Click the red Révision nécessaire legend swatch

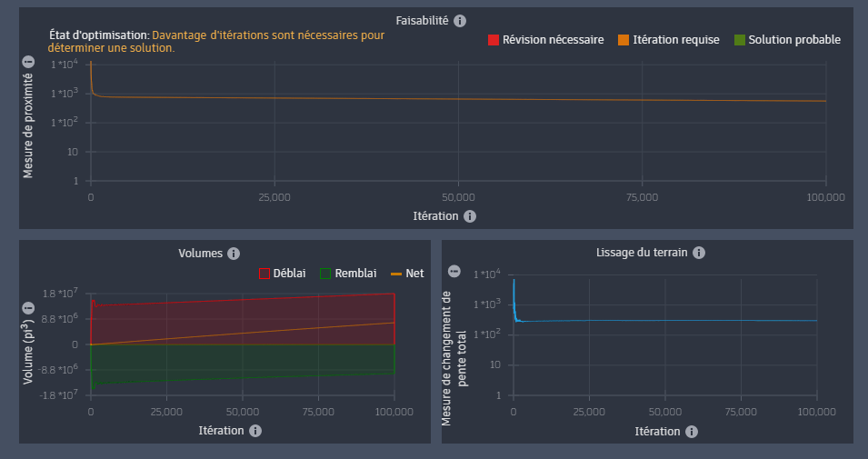click(494, 40)
